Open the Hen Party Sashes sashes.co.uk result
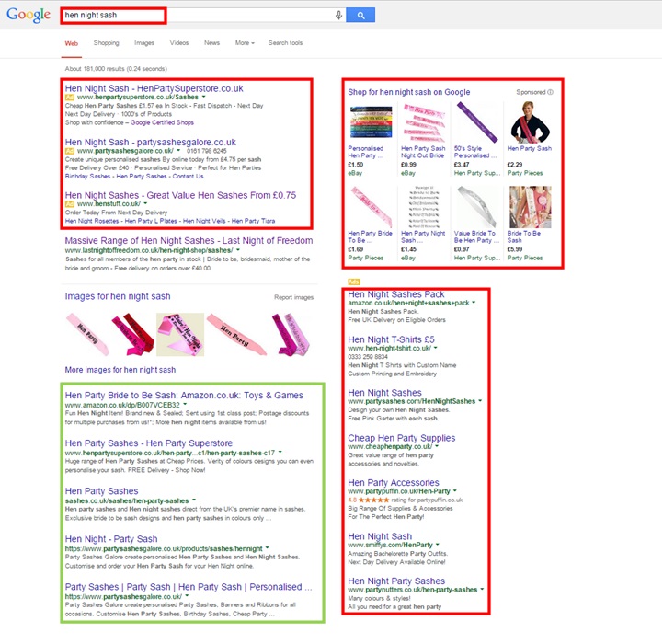Viewport: 663px width, 644px height. point(101,491)
